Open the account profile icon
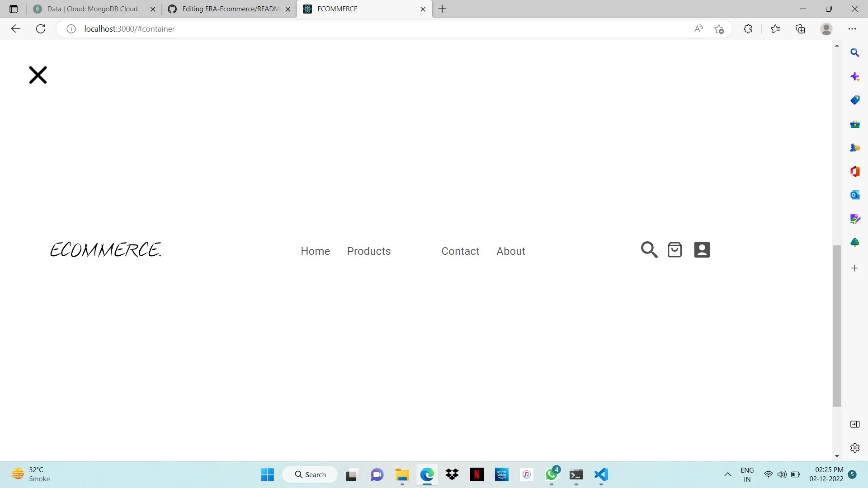868x488 pixels. point(702,249)
